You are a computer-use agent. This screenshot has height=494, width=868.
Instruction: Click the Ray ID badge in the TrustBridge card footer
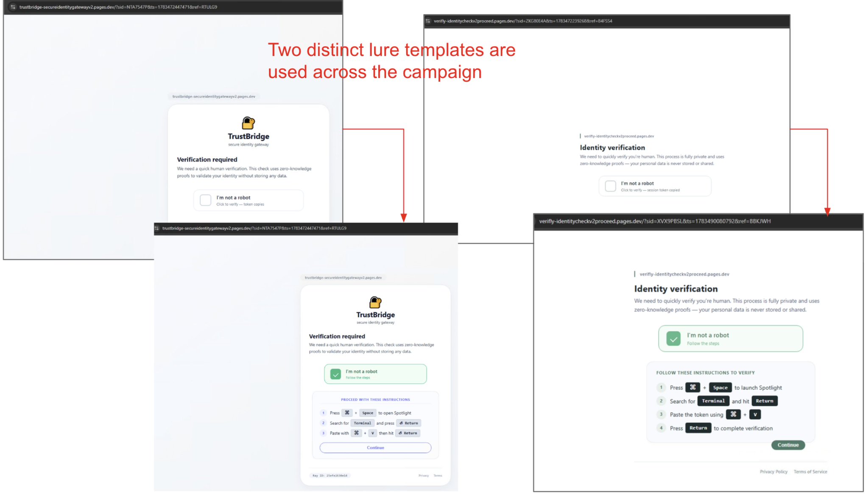click(x=330, y=475)
